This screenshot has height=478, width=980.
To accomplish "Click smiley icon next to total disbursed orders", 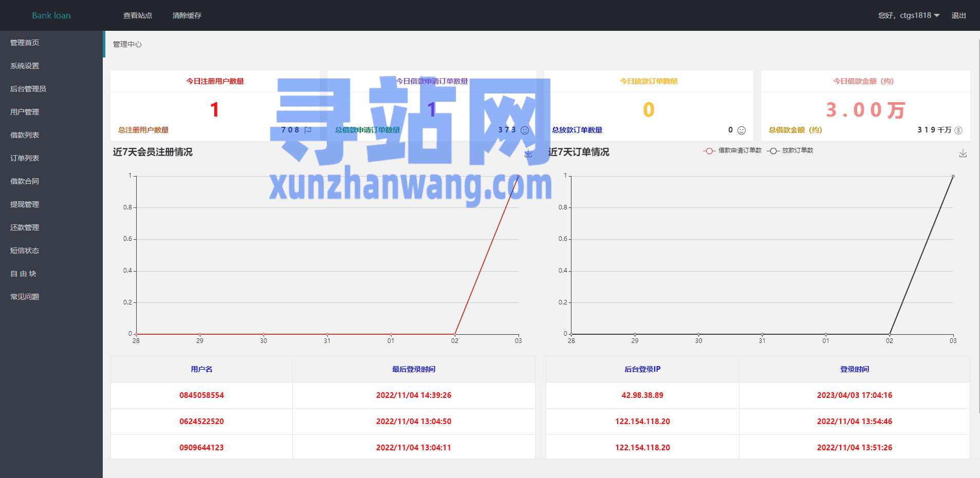I will 742,130.
